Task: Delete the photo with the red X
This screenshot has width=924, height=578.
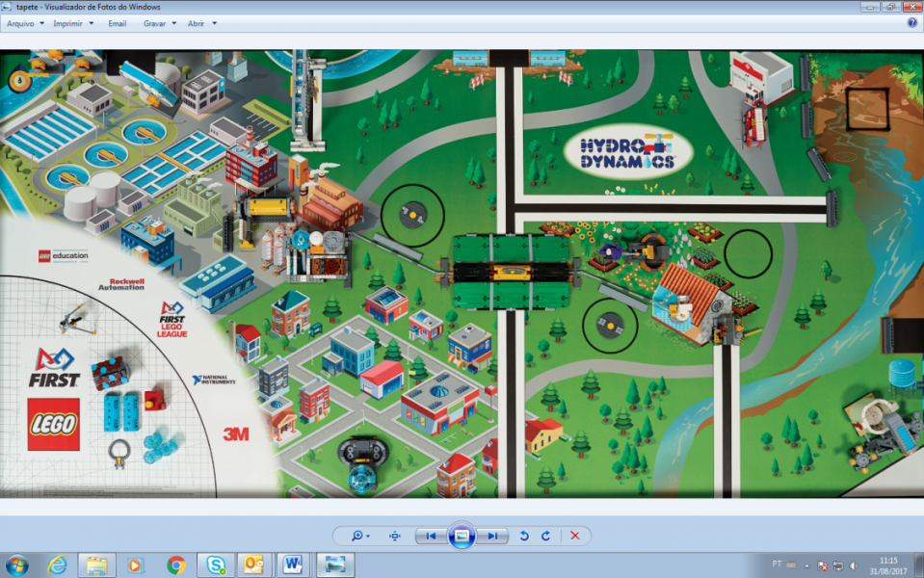Action: tap(575, 536)
